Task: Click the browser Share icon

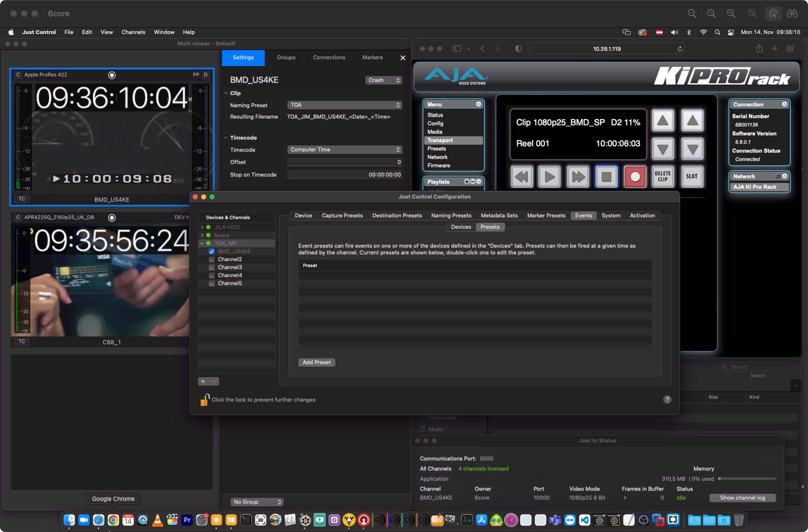Action: coord(759,49)
